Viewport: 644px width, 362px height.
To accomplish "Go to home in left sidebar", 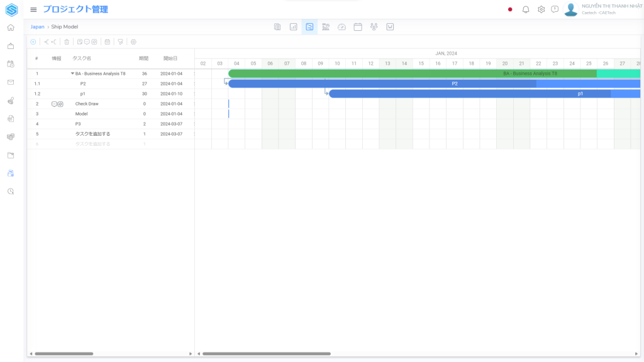I will 11,28.
